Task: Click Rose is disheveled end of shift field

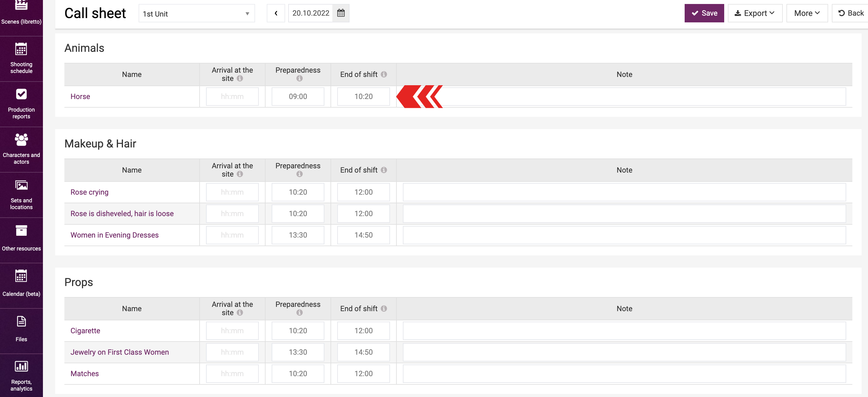Action: (x=363, y=214)
